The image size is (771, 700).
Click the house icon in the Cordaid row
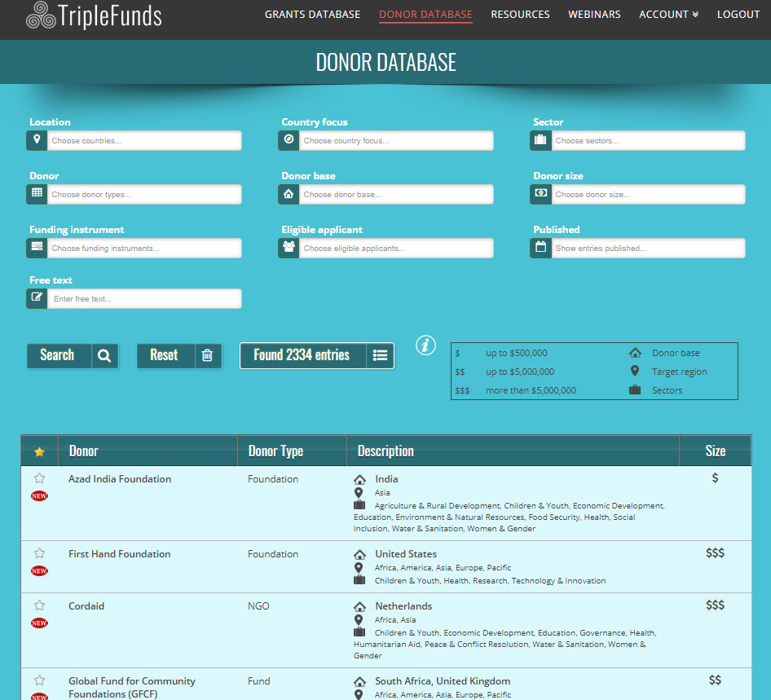coord(360,606)
